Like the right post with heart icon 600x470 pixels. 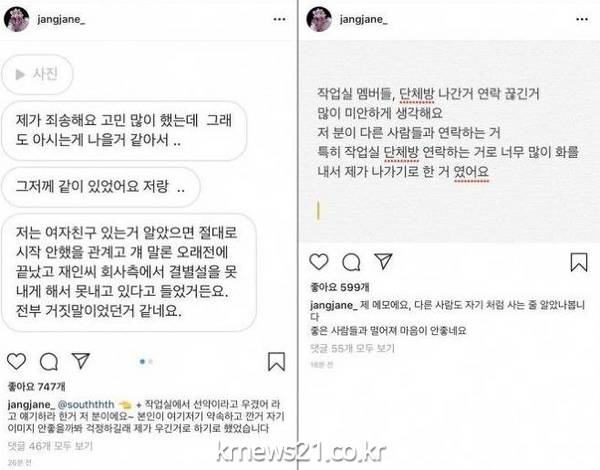pos(319,262)
